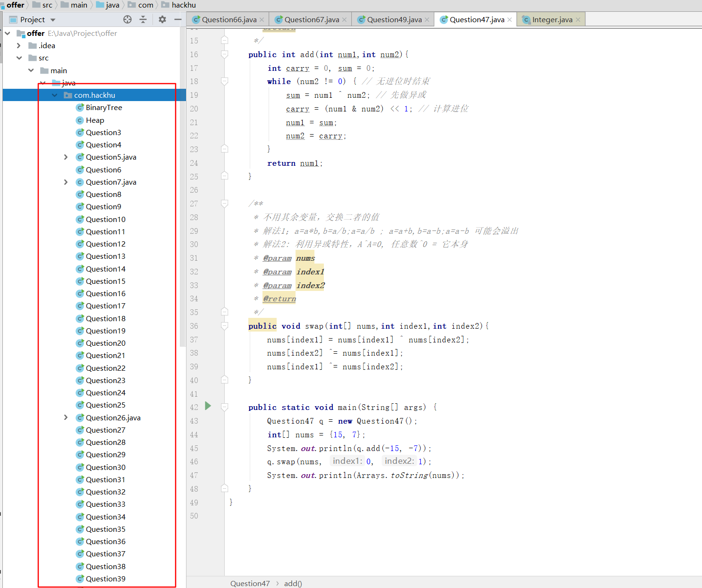
Task: Expand the Question5.java node
Action: point(66,157)
